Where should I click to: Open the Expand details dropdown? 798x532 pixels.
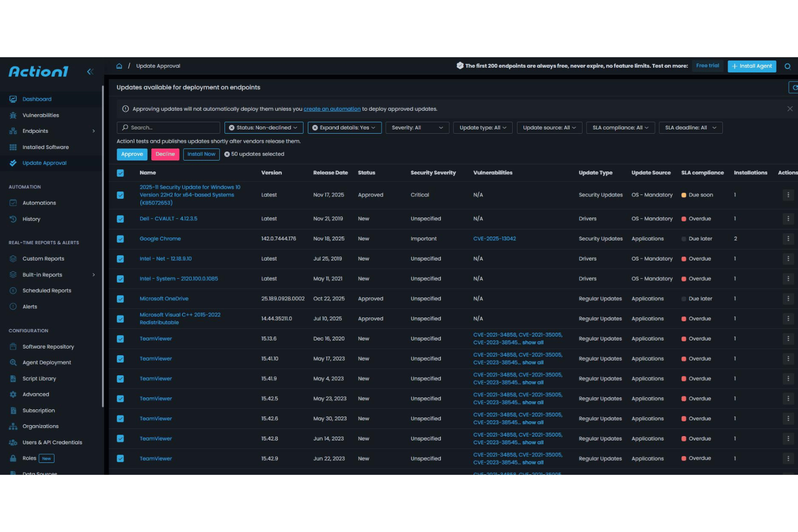[345, 128]
